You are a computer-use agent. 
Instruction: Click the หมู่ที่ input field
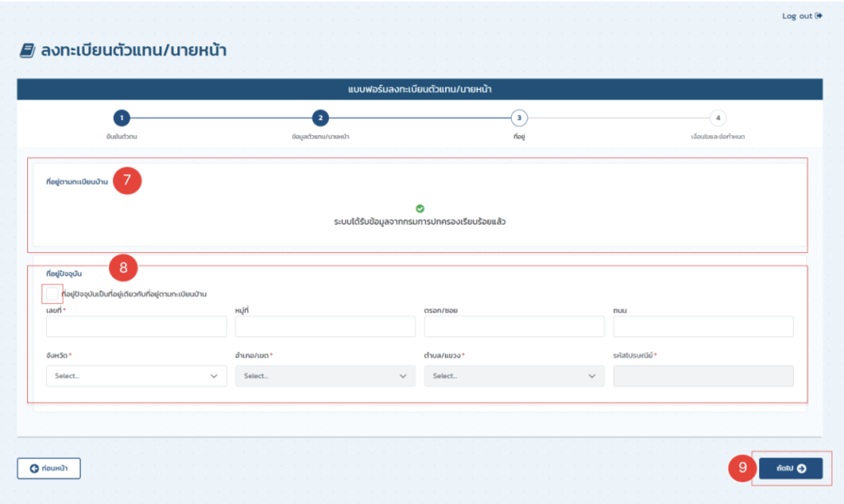pyautogui.click(x=325, y=326)
